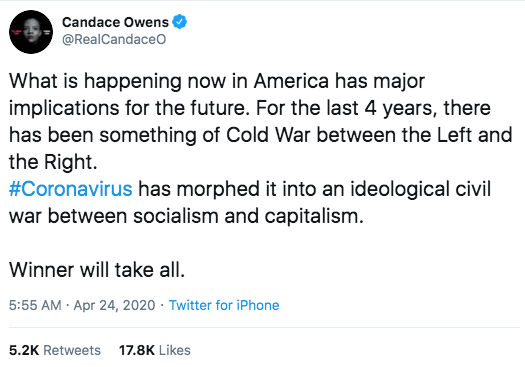This screenshot has width=525, height=367.
Task: Click the 5:55 AM timestamp
Action: (x=35, y=305)
